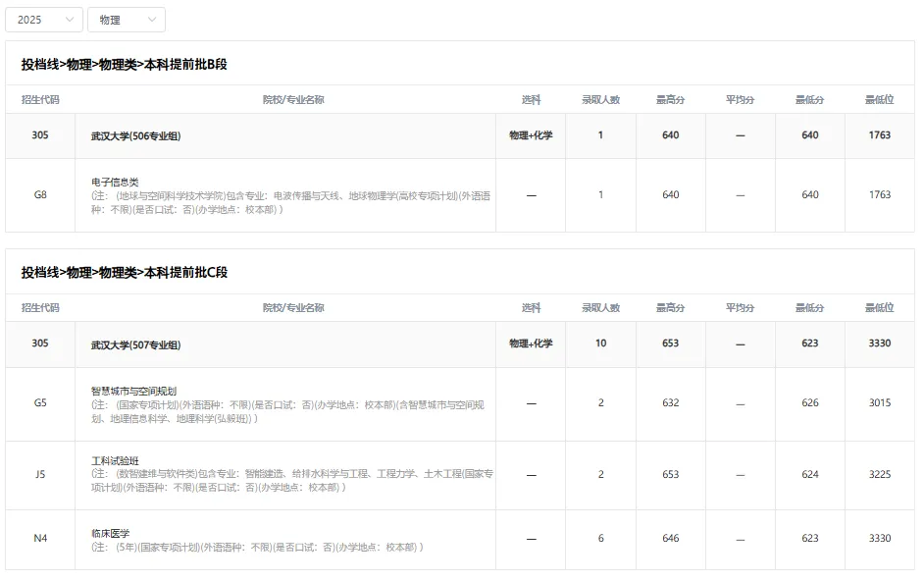924x581 pixels.
Task: Click the 本科提前批C段 section heading
Action: point(125,273)
